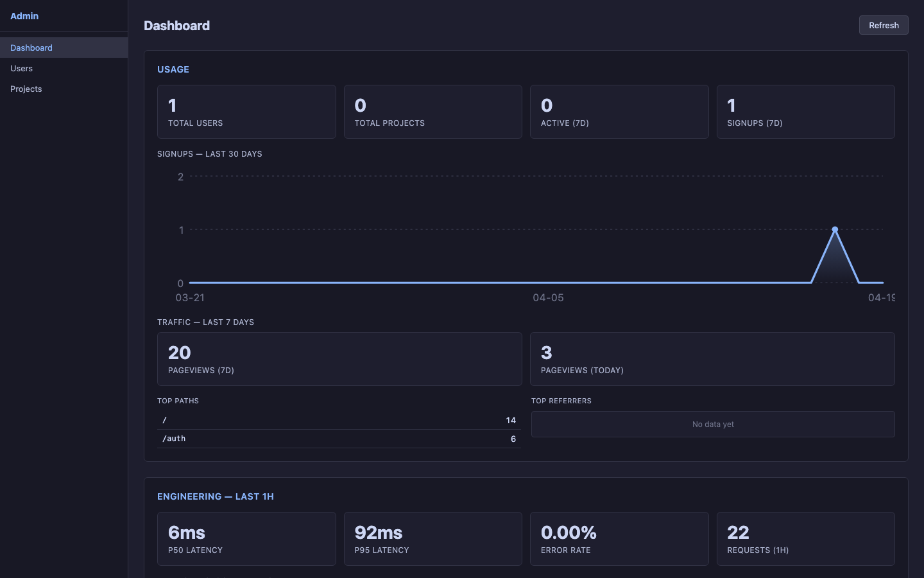Click the P95 Latency card
The width and height of the screenshot is (924, 578).
pos(432,539)
